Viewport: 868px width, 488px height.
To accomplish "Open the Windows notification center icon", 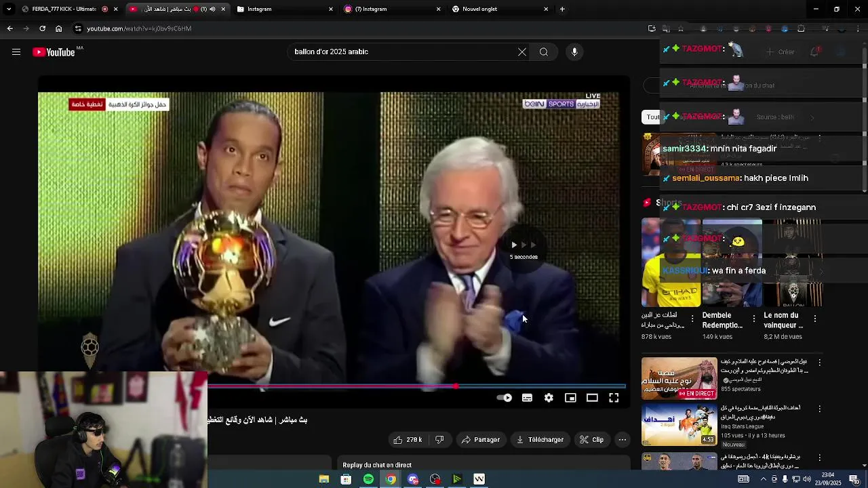I will point(854,479).
